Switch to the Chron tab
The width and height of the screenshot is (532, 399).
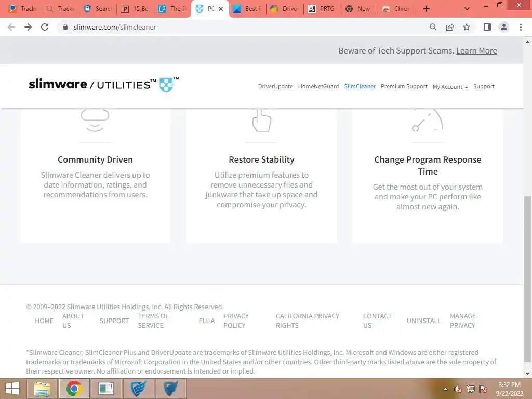(396, 9)
